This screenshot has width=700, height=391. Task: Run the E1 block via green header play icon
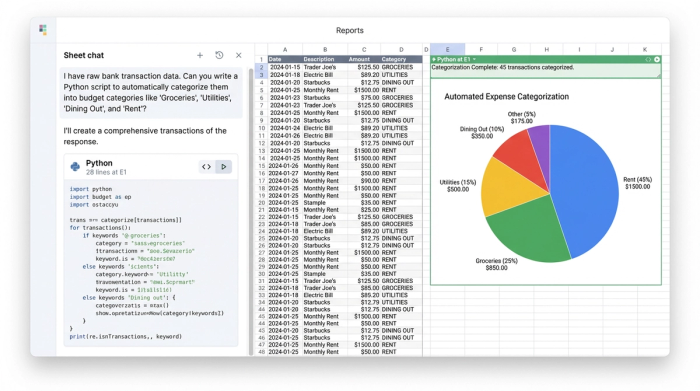[x=657, y=59]
